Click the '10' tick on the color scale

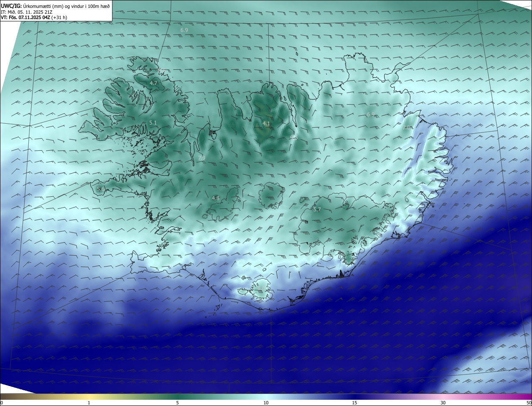(266, 403)
